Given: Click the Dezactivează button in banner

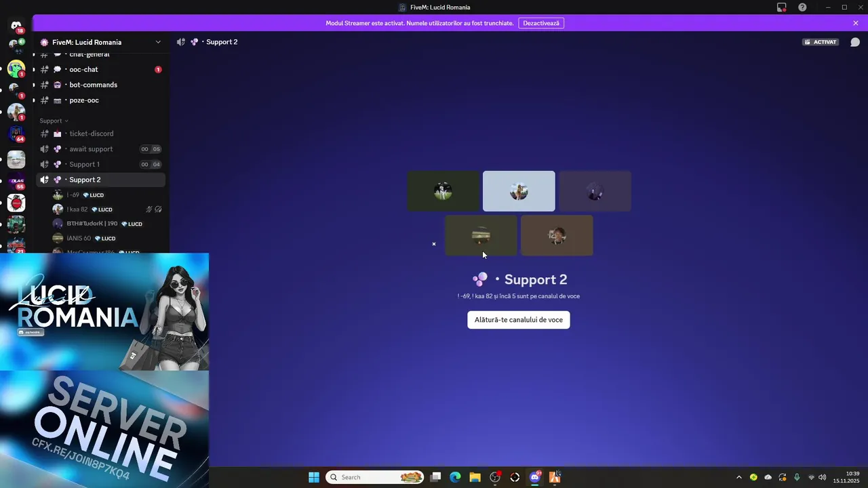Looking at the screenshot, I should coord(541,23).
